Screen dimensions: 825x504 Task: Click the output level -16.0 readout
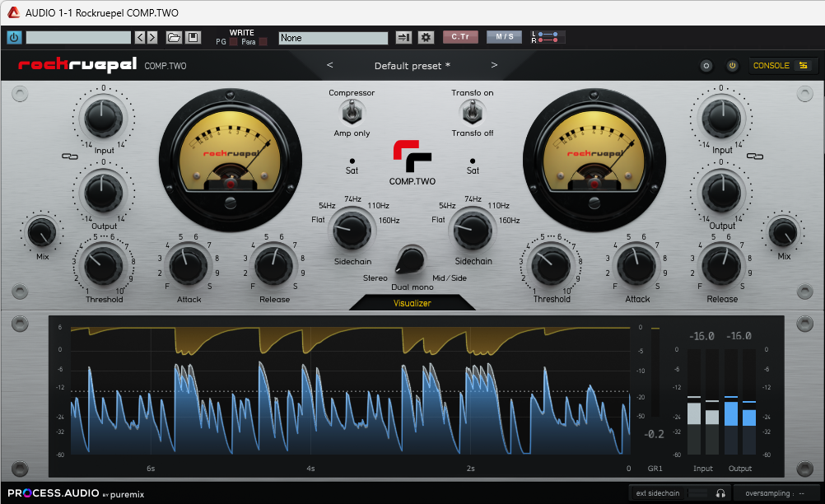(739, 336)
